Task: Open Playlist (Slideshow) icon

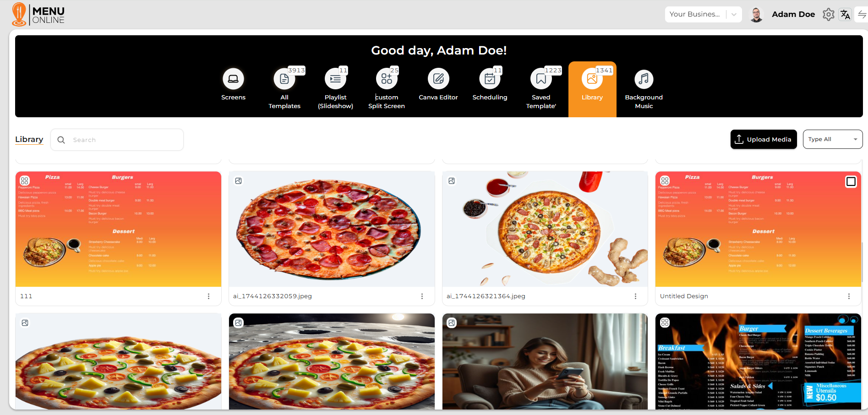Action: pos(335,79)
